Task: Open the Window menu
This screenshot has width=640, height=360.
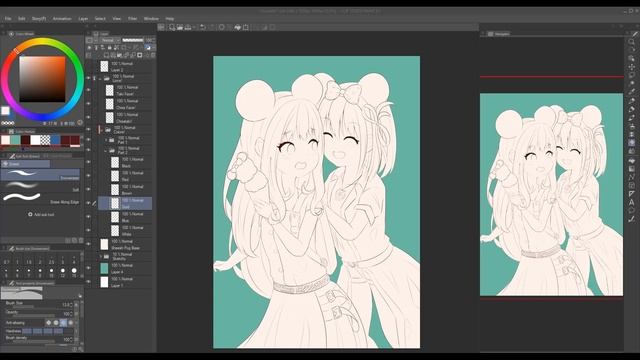Action: click(151, 19)
